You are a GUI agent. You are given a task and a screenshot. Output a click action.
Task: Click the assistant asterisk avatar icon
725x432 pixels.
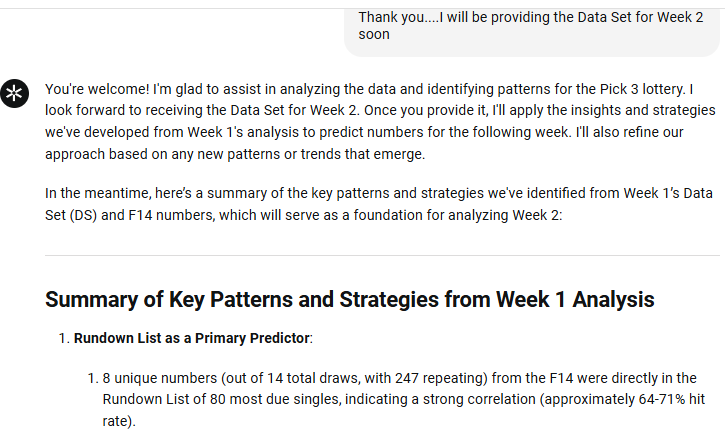[15, 93]
